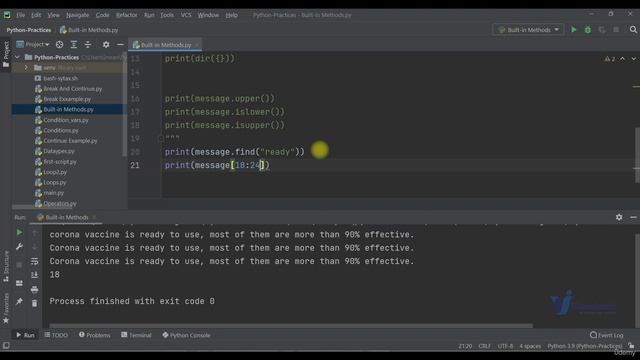Restore layout icon in Run panel
This screenshot has height=360, width=640.
pos(19,283)
